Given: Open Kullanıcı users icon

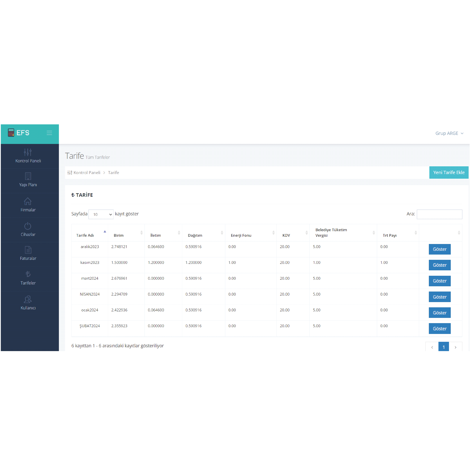Looking at the screenshot, I should (x=28, y=299).
